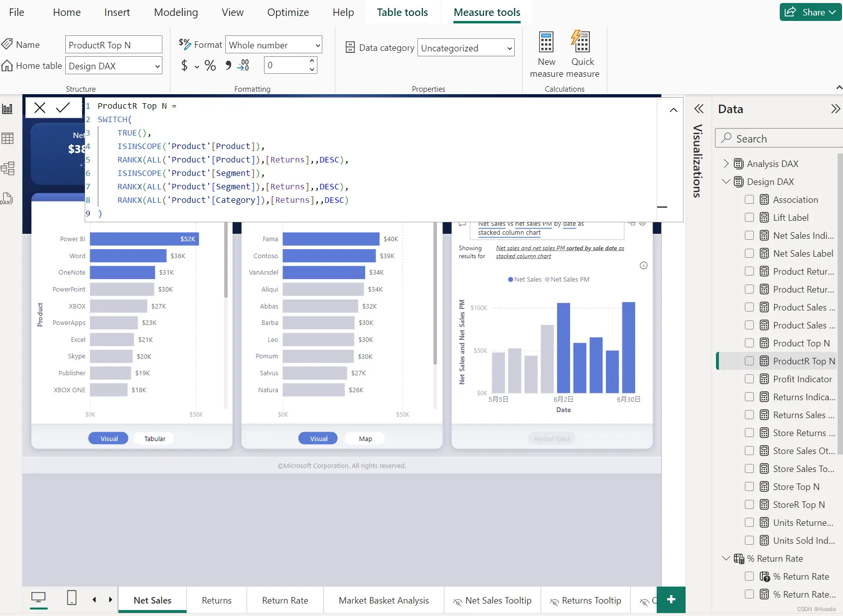Screen dimensions: 843x616
Task: Click the store chart vertical scrollbar
Action: pos(435,294)
